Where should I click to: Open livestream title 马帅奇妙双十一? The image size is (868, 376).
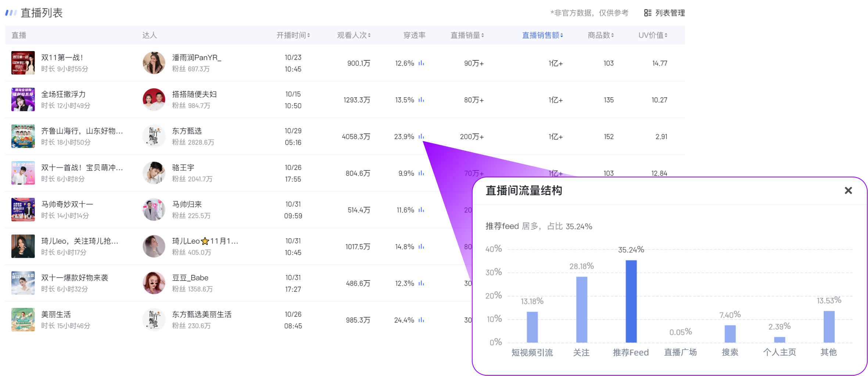click(x=67, y=205)
